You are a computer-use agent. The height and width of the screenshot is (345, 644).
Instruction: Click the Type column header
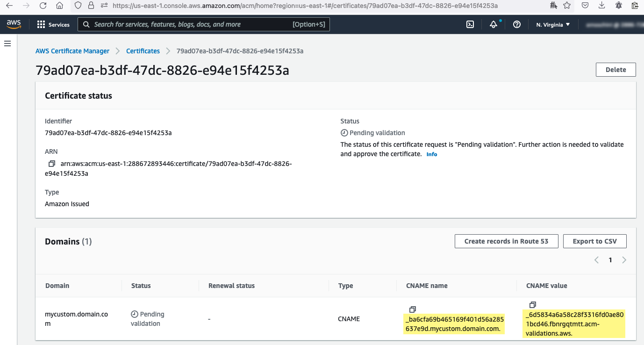(x=345, y=286)
